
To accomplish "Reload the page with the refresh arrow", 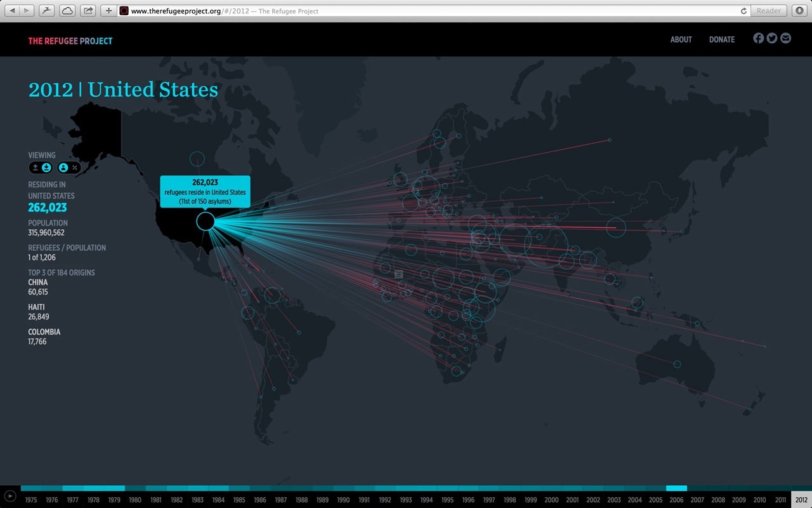I will point(743,11).
